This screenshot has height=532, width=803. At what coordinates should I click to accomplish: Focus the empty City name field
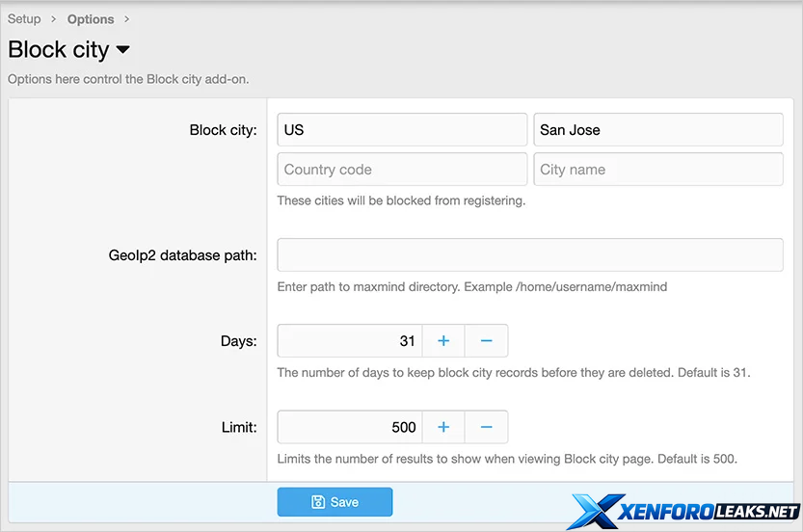coord(657,170)
